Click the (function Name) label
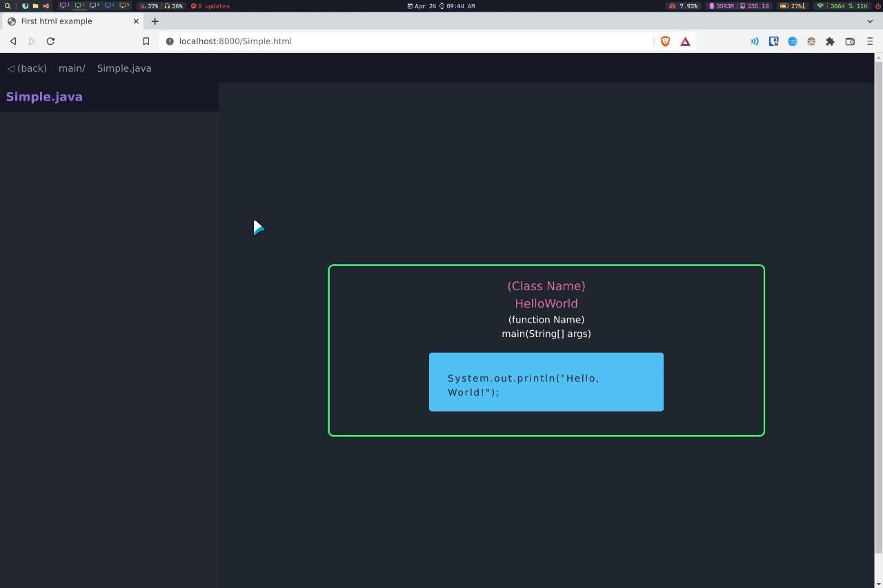The width and height of the screenshot is (883, 588). pyautogui.click(x=546, y=320)
